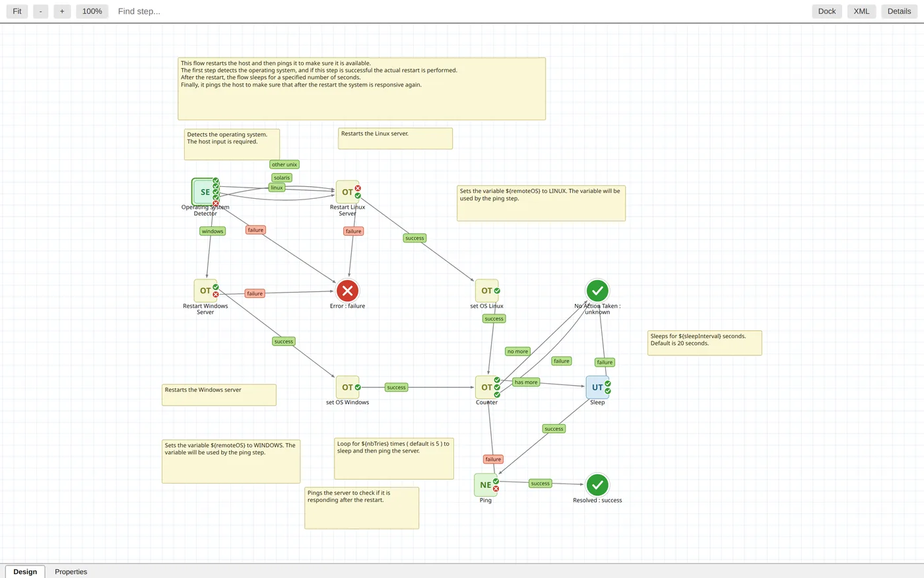Switch to the Properties tab

tap(71, 571)
